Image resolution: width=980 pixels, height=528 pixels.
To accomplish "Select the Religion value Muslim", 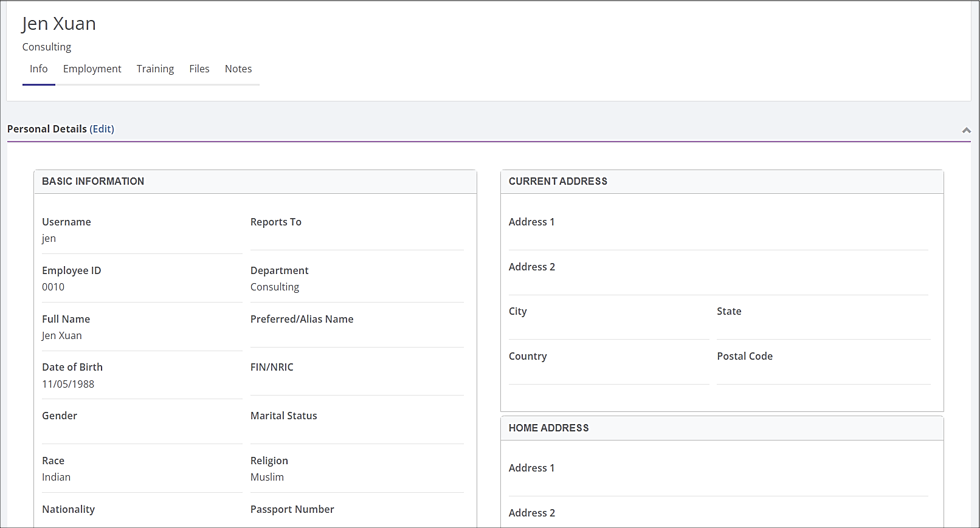I will (x=267, y=477).
